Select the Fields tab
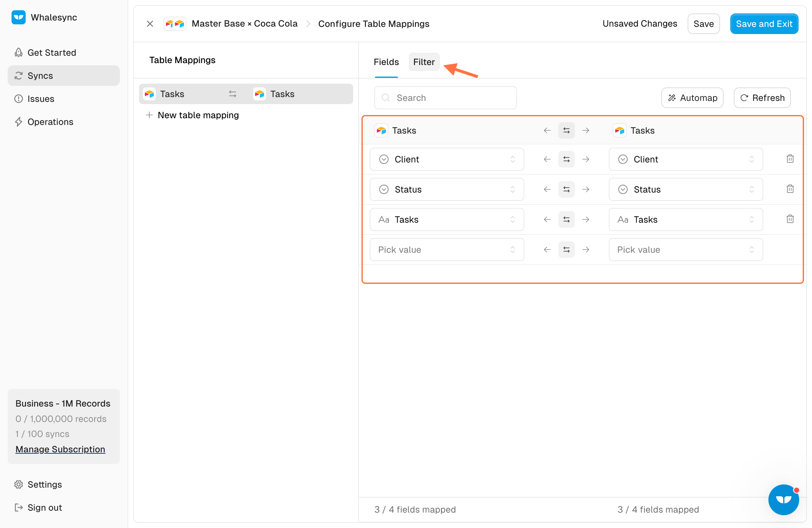This screenshot has height=528, width=812. pos(386,62)
